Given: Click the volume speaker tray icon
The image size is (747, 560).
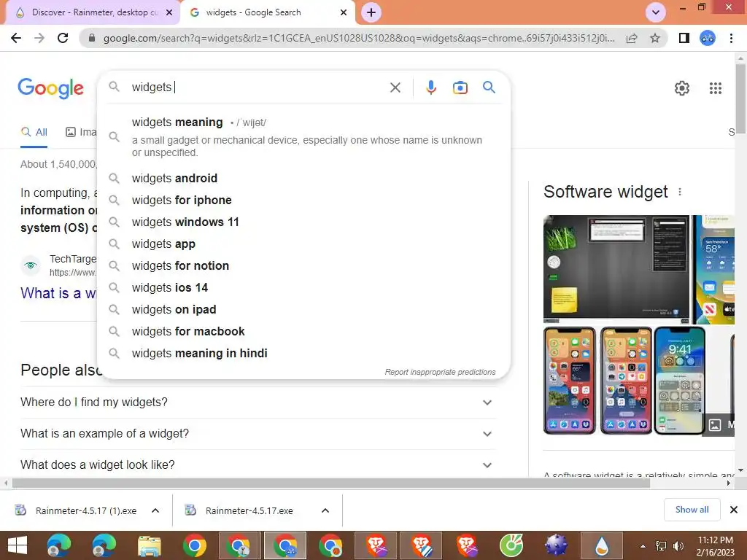Looking at the screenshot, I should [678, 546].
